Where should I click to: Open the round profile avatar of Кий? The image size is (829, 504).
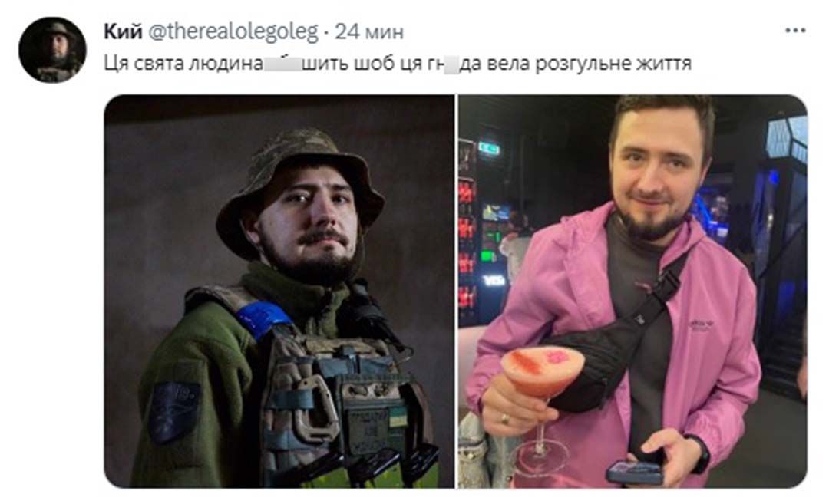tap(52, 50)
